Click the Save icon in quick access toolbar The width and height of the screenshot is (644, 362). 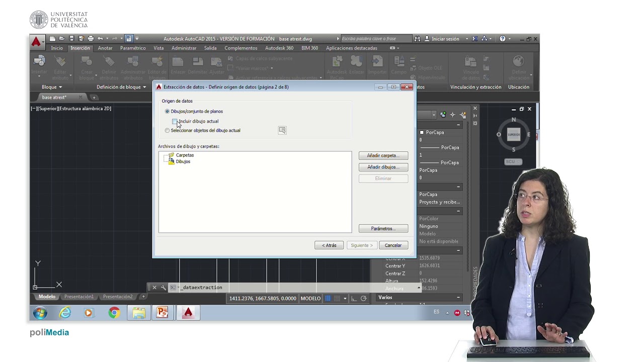point(71,39)
